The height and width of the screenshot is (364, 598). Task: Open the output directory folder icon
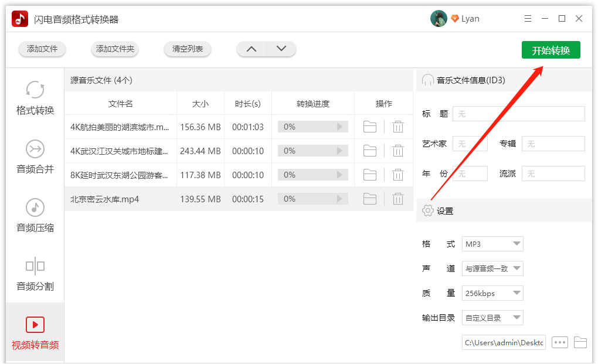580,342
